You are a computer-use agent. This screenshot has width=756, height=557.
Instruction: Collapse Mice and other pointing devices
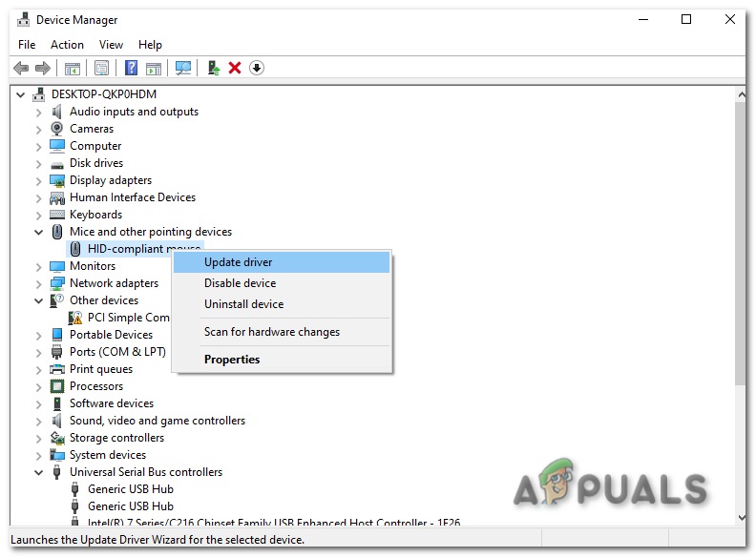38,233
